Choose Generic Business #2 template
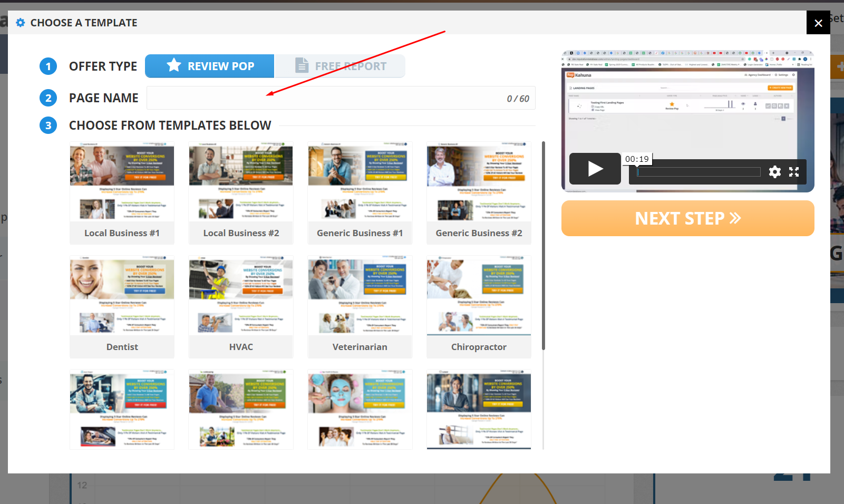The height and width of the screenshot is (504, 844). click(x=479, y=193)
